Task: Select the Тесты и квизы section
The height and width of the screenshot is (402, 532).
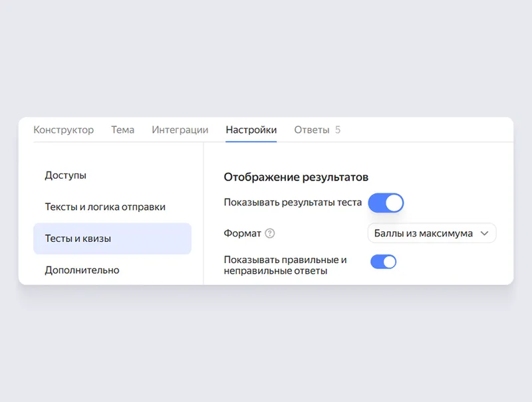Action: (x=112, y=239)
